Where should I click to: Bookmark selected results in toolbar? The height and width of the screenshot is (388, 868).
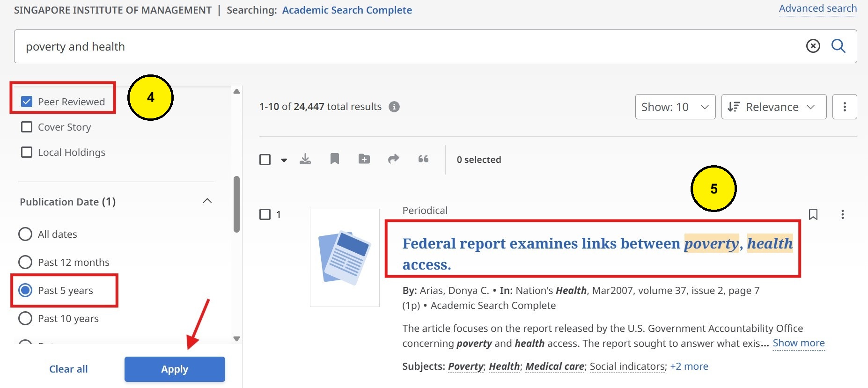tap(334, 159)
